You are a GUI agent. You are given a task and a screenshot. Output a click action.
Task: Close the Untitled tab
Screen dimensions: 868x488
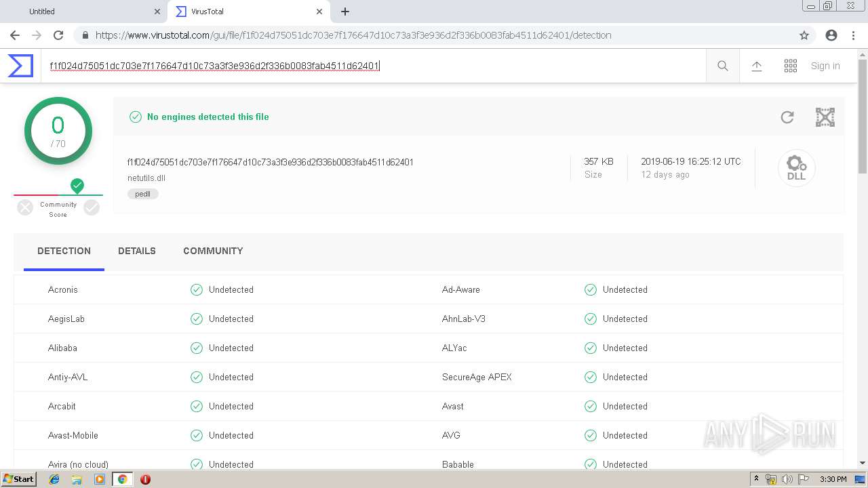(157, 12)
